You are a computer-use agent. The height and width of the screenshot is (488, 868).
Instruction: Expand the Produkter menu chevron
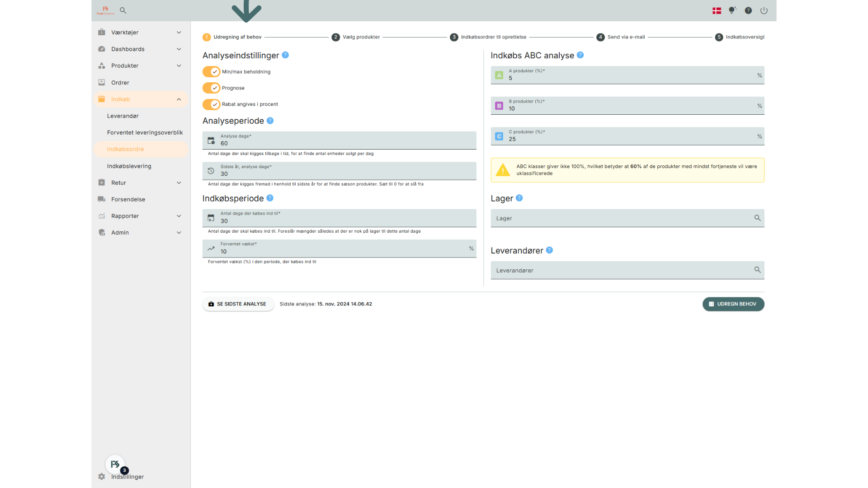click(179, 66)
